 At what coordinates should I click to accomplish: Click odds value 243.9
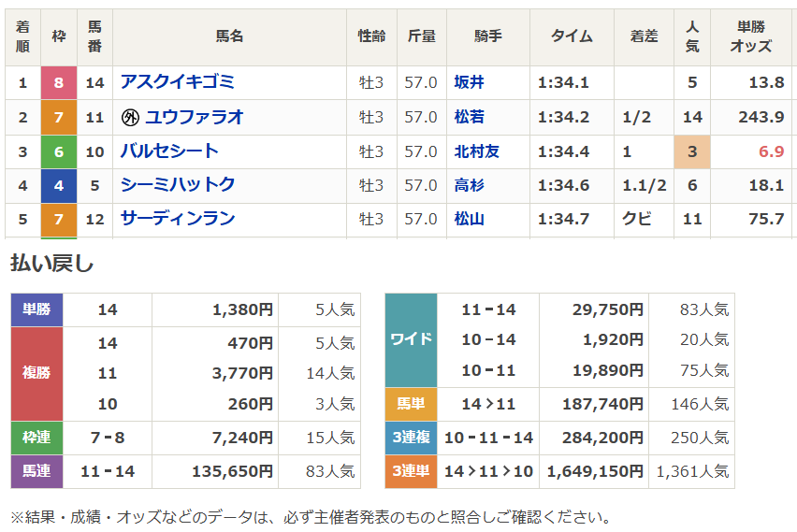point(761,118)
